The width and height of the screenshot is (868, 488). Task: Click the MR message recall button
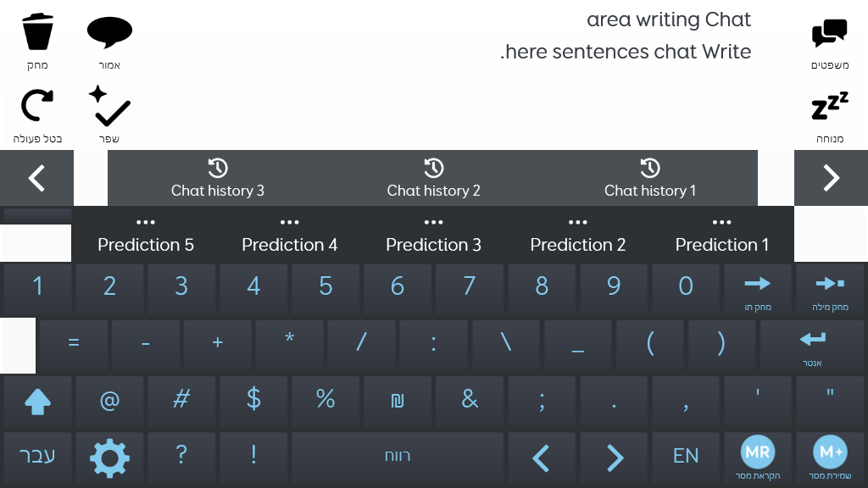(757, 452)
